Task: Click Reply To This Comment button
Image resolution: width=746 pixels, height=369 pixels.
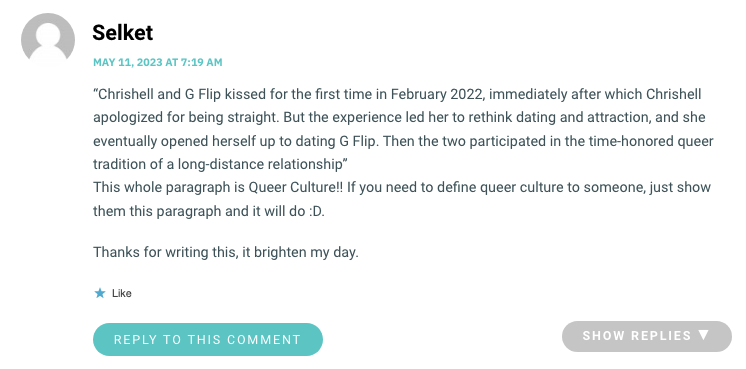Action: coord(208,340)
